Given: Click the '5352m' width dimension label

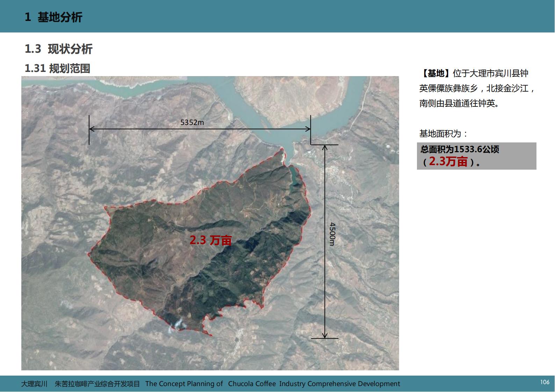Looking at the screenshot, I should (192, 122).
